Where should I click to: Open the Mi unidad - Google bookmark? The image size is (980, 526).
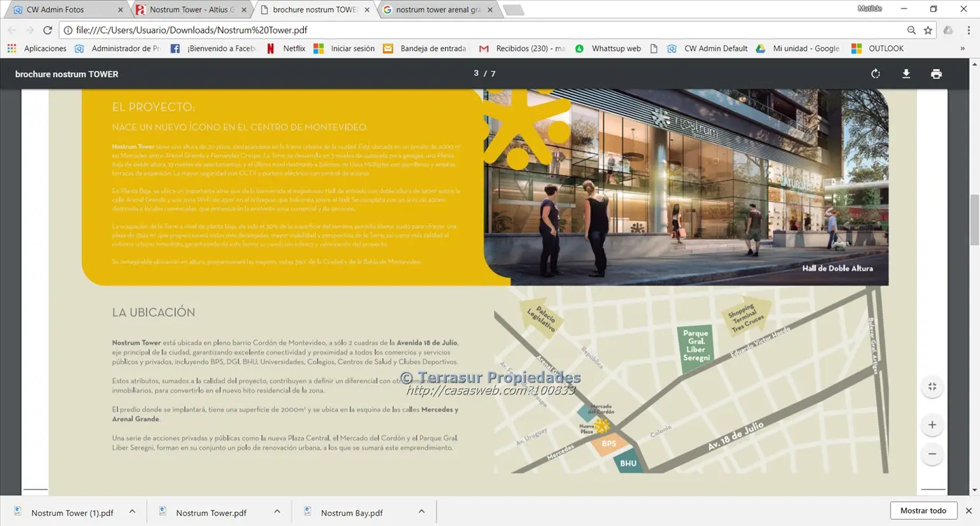pyautogui.click(x=798, y=49)
